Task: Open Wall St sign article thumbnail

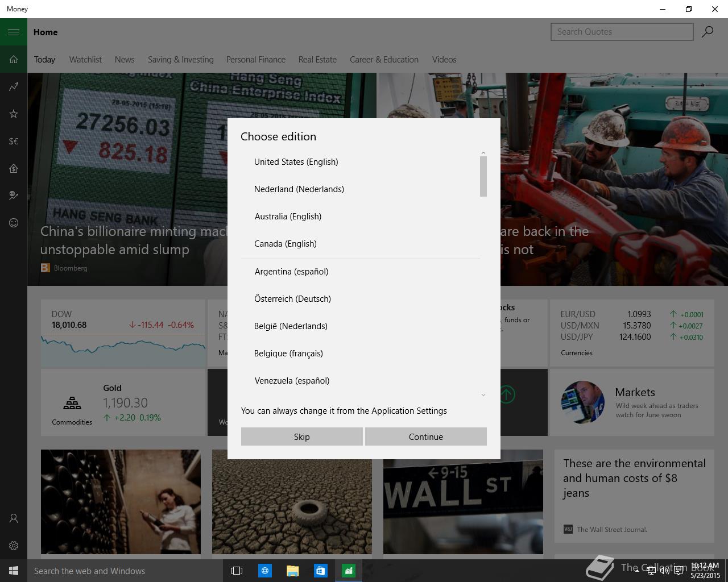Action: click(x=463, y=502)
